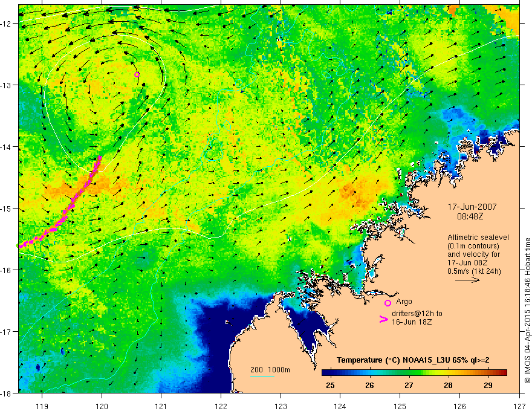Click the latitude label -14
Image resolution: width=532 pixels, height=411 pixels.
click(7, 147)
